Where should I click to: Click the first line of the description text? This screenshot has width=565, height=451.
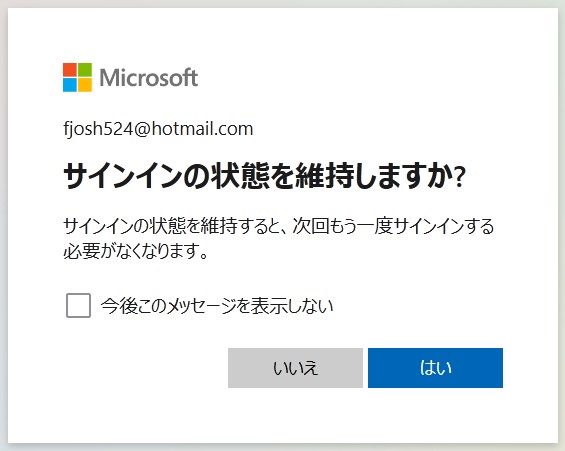click(279, 226)
